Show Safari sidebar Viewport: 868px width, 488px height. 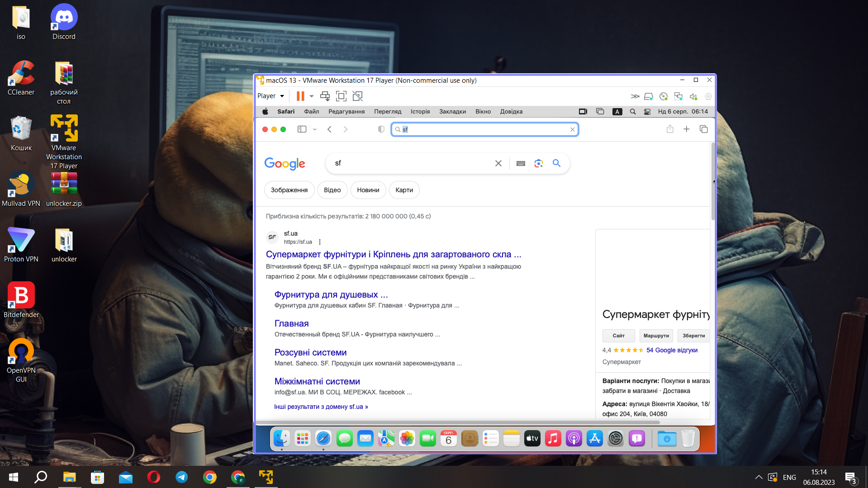click(x=302, y=129)
